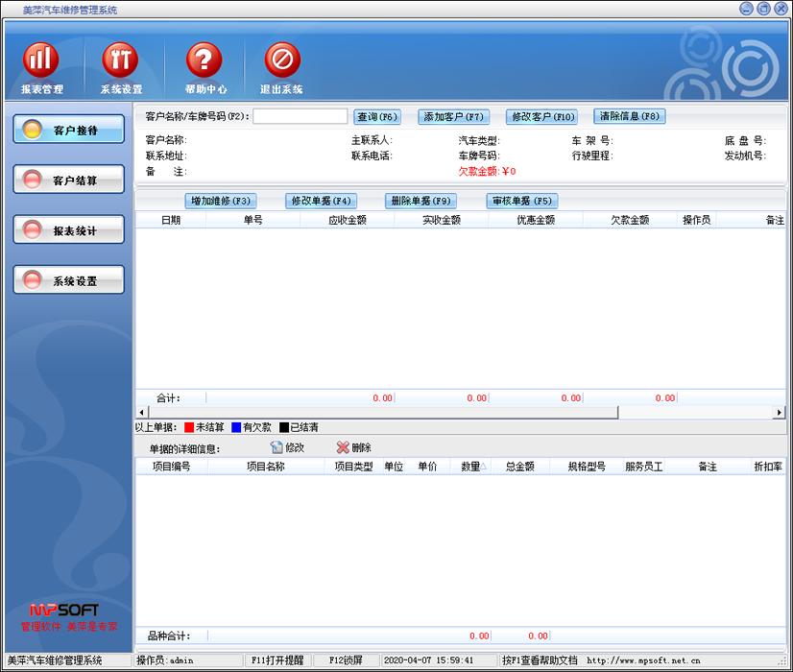Screen dimensions: 793x672
Task: Select 客户结算 in the left sidebar
Action: coord(69,180)
